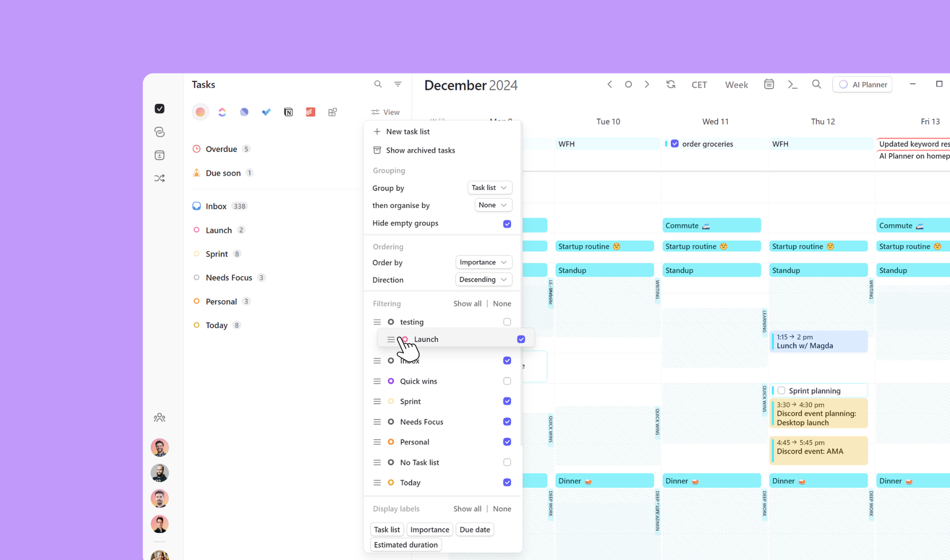
Task: Click the sync refresh icon
Action: [x=671, y=85]
